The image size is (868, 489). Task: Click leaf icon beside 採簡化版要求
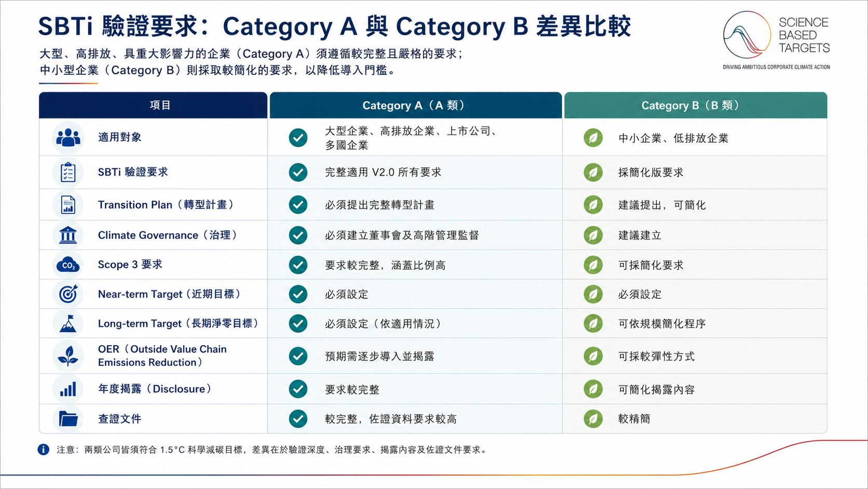[x=593, y=172]
